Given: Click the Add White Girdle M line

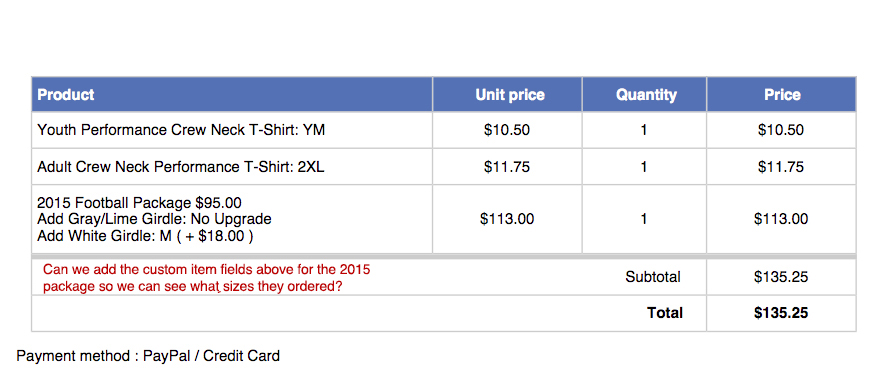Looking at the screenshot, I should click(145, 235).
